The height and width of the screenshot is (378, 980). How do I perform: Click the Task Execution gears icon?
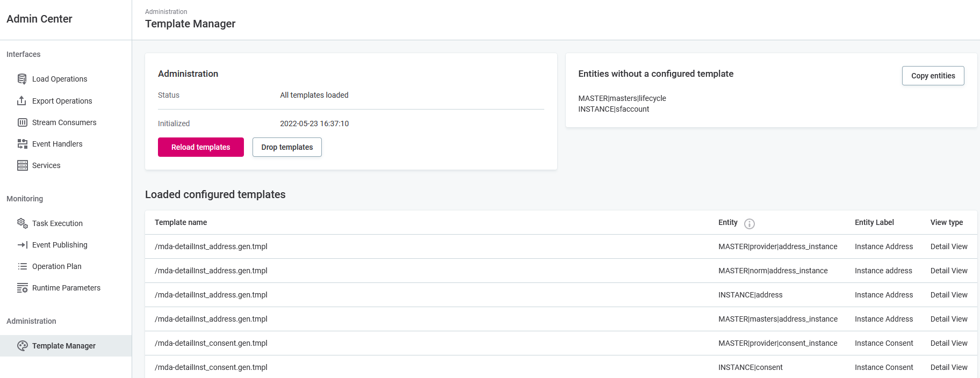point(22,223)
